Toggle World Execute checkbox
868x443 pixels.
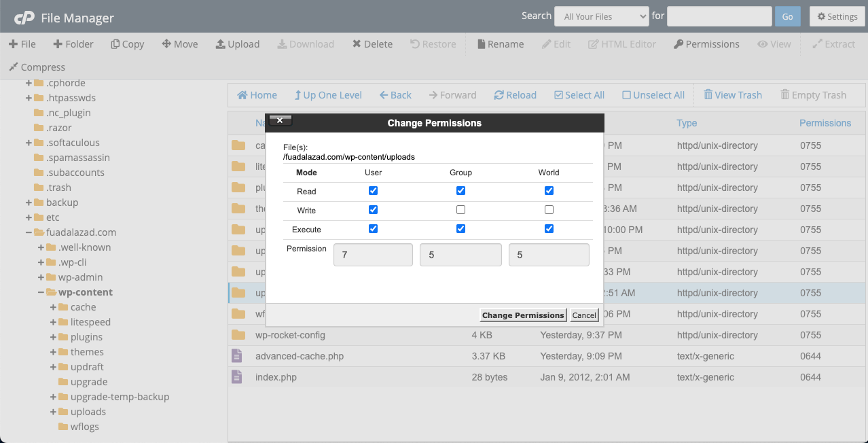point(549,229)
